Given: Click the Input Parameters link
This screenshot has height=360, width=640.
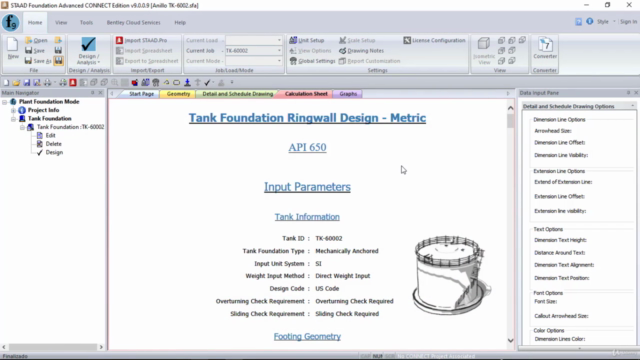Looking at the screenshot, I should coord(307,187).
